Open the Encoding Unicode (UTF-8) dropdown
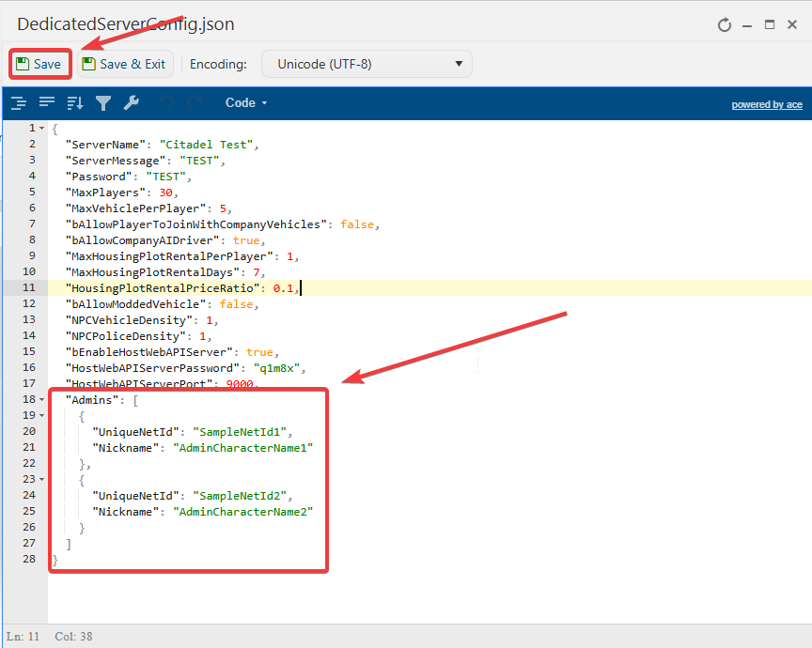 point(367,64)
